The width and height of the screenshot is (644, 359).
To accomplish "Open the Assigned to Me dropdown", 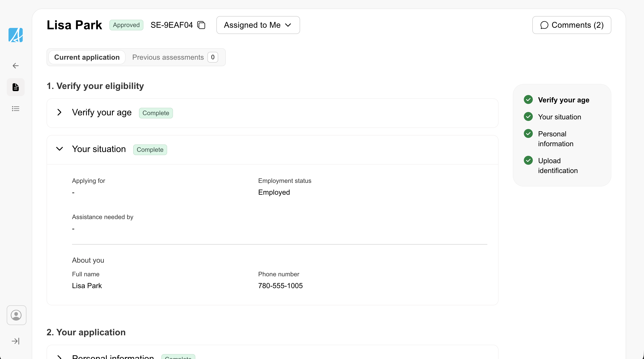I will (258, 25).
